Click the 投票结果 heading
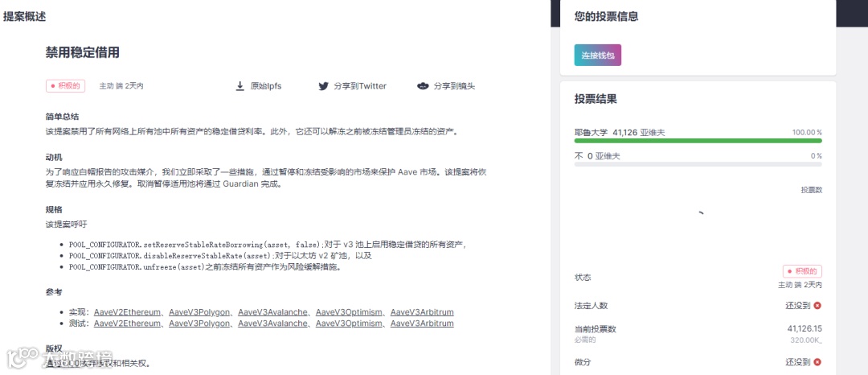This screenshot has height=375, width=868. click(x=596, y=100)
